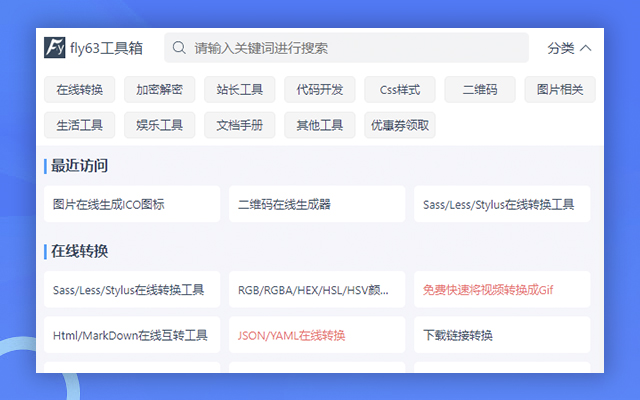The width and height of the screenshot is (640, 400).
Task: Open 免费快速将视频转换成Gif tool
Action: coord(502,289)
